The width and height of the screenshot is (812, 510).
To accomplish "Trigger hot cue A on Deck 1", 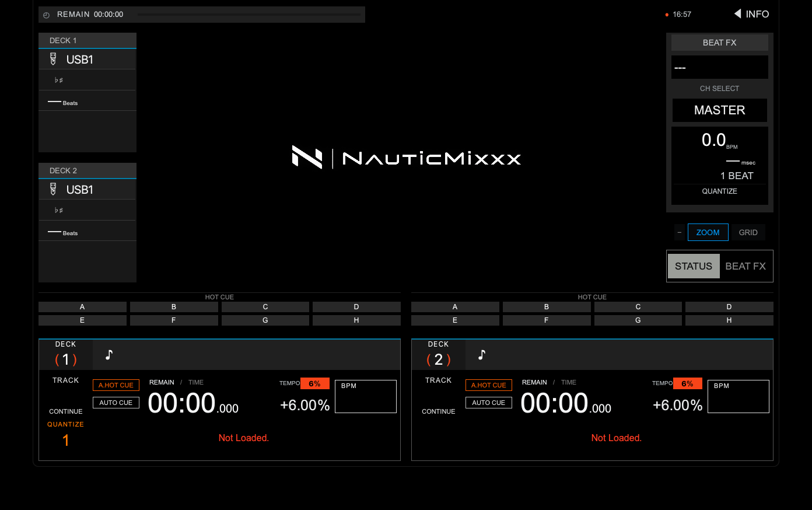I will (x=82, y=307).
